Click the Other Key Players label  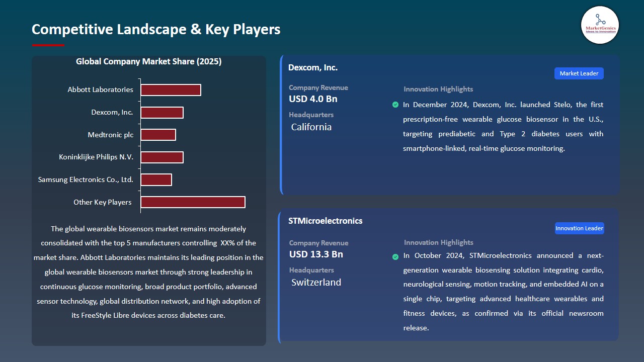103,202
